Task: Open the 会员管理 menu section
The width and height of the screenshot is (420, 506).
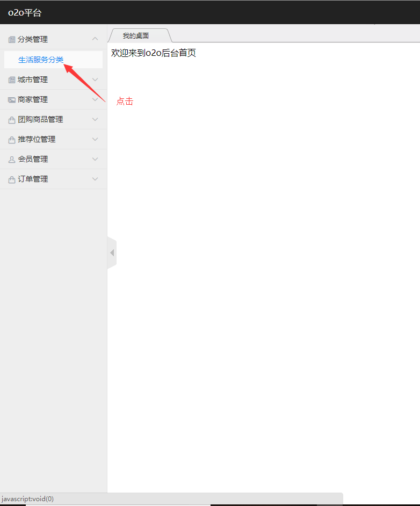Action: (x=54, y=159)
